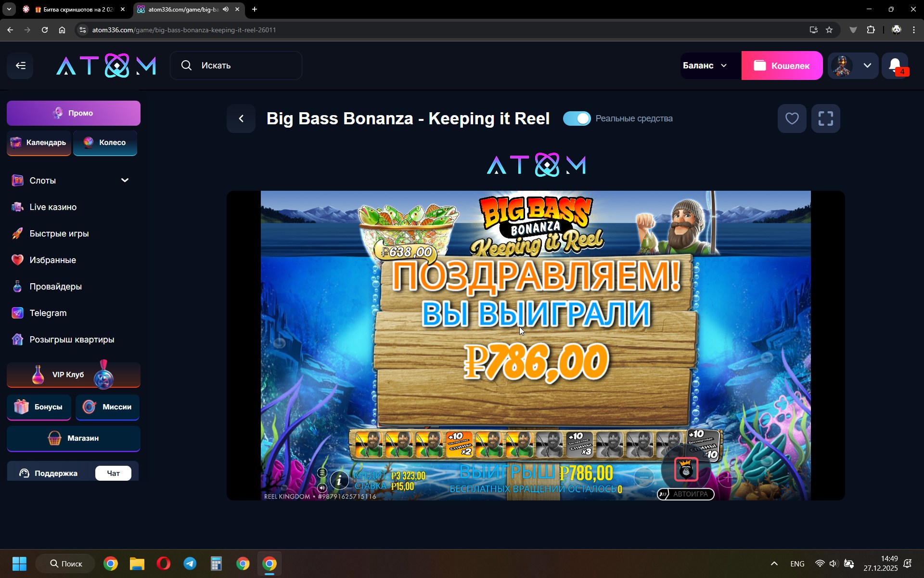Toggle the Реальные средства switch
Viewport: 924px width, 578px height.
click(577, 118)
